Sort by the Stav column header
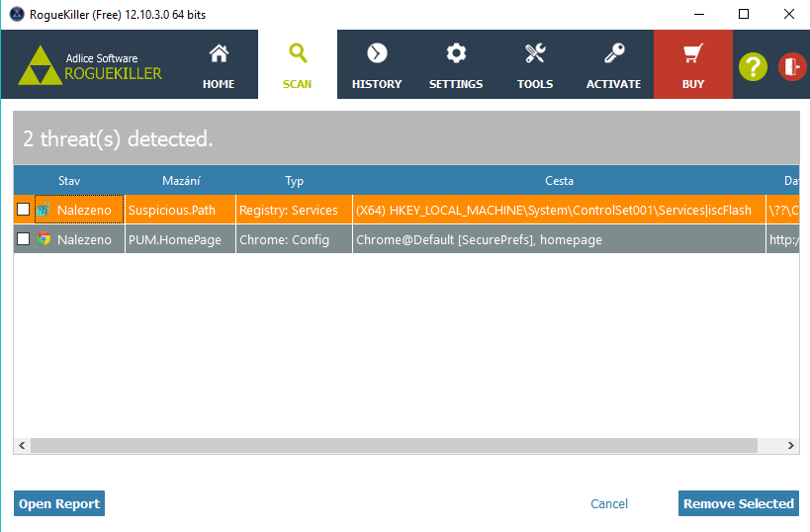The width and height of the screenshot is (810, 532). [69, 180]
